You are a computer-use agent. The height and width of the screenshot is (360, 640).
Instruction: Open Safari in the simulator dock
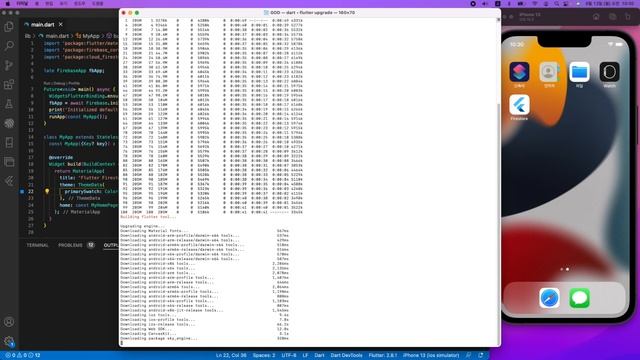[x=549, y=298]
